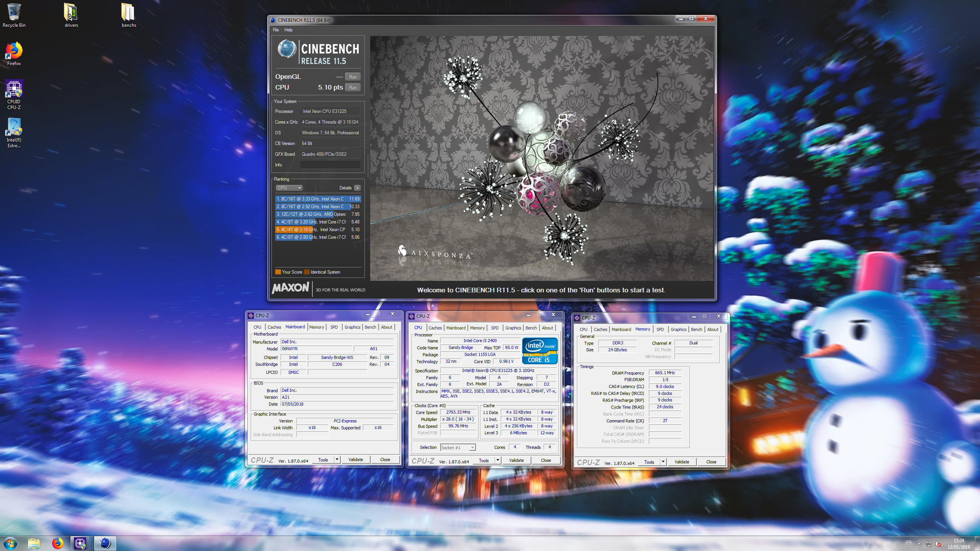
Task: Click the Info input field in Cinebench
Action: click(x=330, y=165)
